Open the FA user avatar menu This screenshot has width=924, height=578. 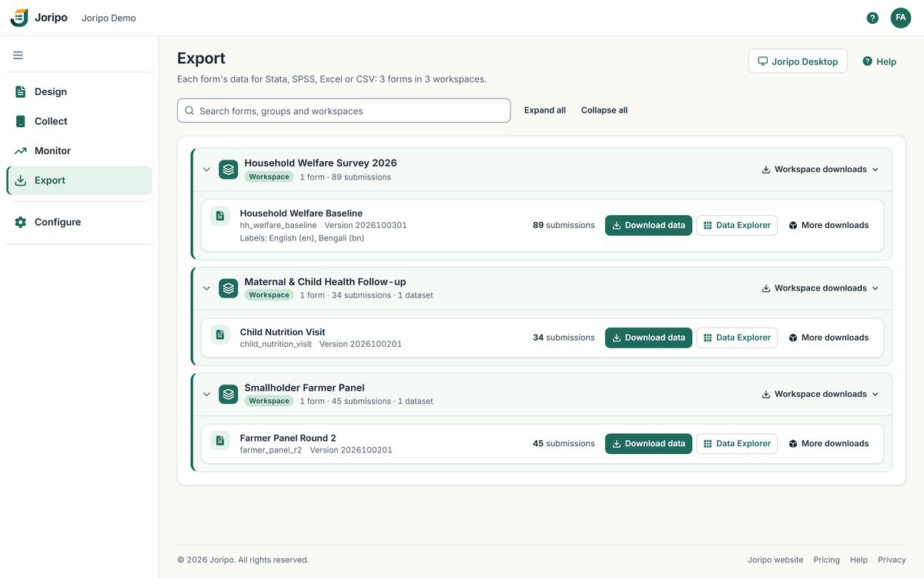tap(901, 18)
